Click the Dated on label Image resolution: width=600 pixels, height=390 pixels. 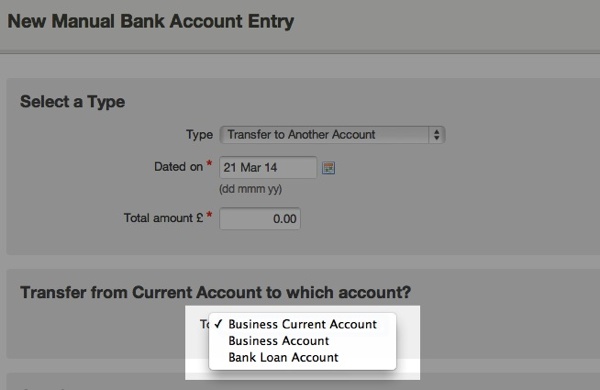(x=178, y=167)
